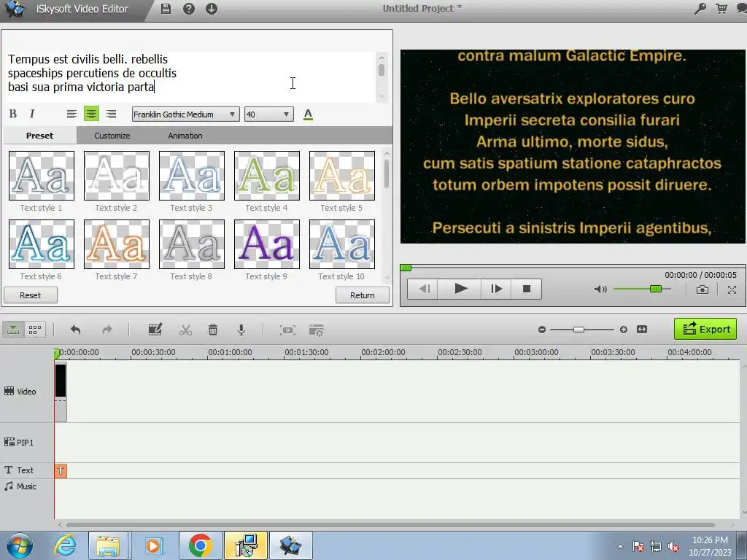The image size is (747, 560).
Task: Take a snapshot with camera icon
Action: [x=703, y=289]
